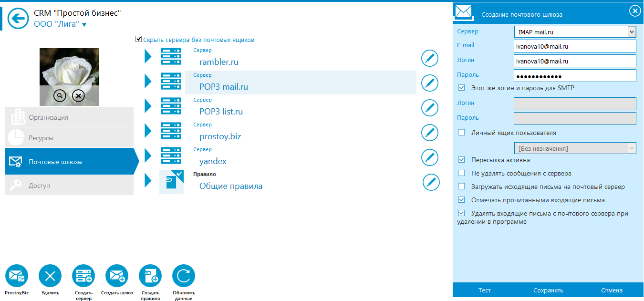
Task: Select the prostoy.biz server row
Action: 301,132
